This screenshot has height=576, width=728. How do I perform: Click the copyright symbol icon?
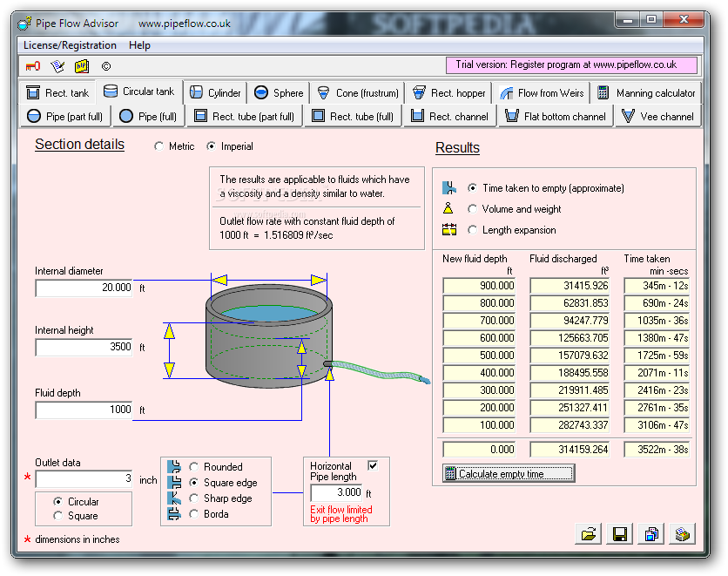[106, 66]
